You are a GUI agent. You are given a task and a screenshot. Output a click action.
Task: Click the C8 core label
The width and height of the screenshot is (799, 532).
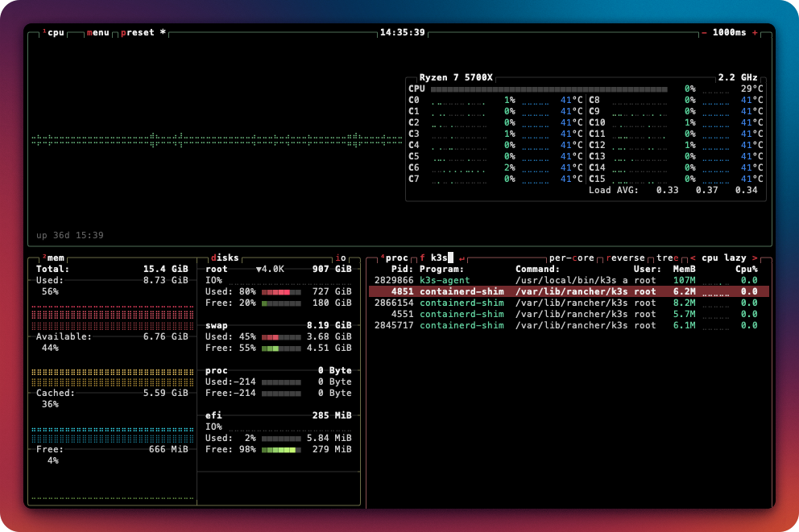tap(594, 101)
